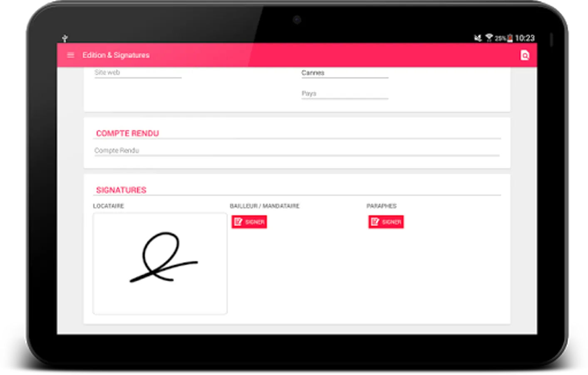Tap the muted sound status icon
Image resolution: width=588 pixels, height=375 pixels.
(478, 38)
